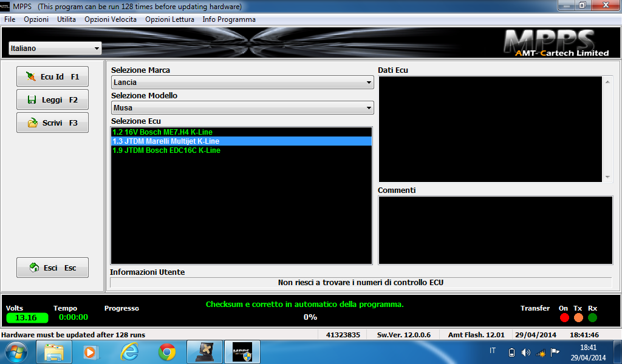Screen dimensions: 622x364
Task: Select 1.3 JTDM Marelli Multijet K-Line ECU
Action: click(x=241, y=141)
